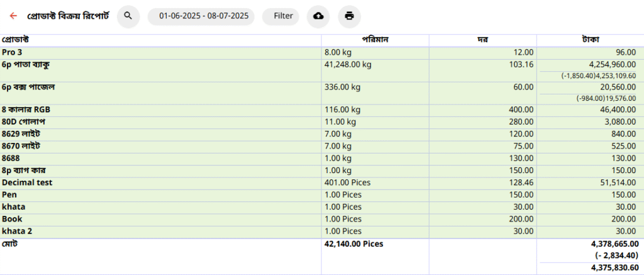Image resolution: width=644 pixels, height=275 pixels.
Task: Click amount 46,400.00
Action: (x=618, y=109)
